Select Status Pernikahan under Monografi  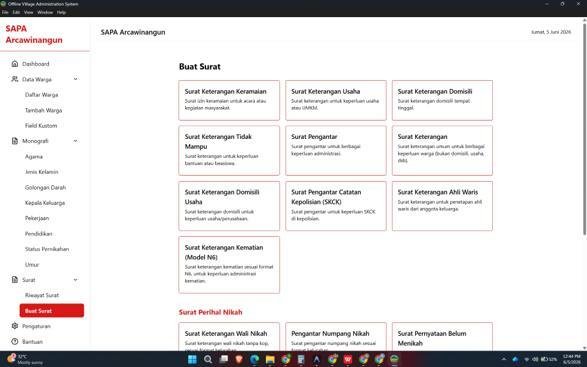(x=47, y=249)
